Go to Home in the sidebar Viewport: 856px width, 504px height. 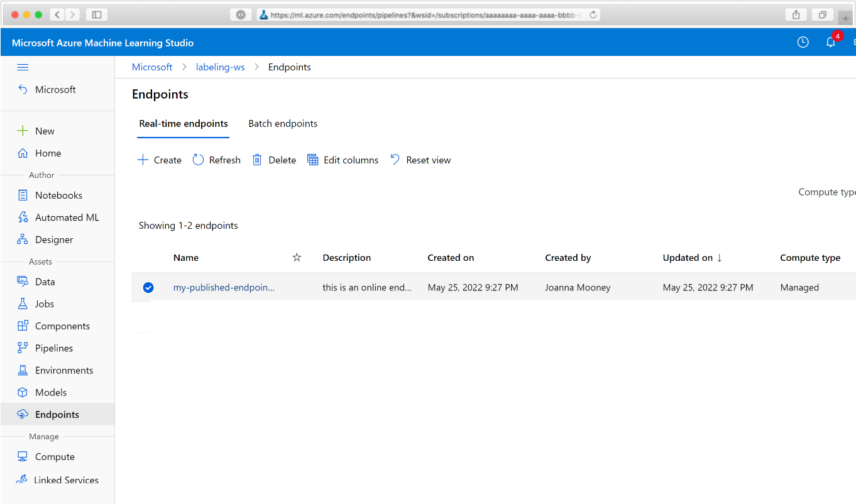pyautogui.click(x=48, y=153)
